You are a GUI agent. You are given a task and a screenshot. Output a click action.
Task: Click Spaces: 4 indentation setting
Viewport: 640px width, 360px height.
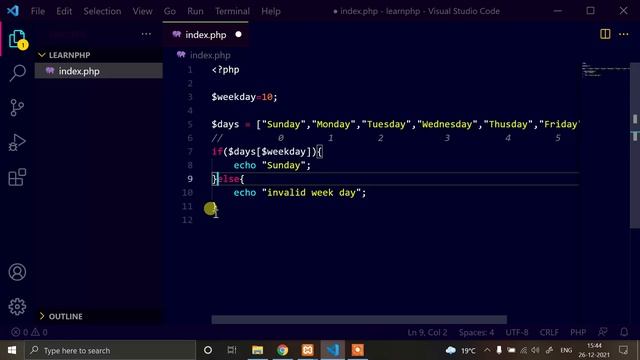point(476,332)
